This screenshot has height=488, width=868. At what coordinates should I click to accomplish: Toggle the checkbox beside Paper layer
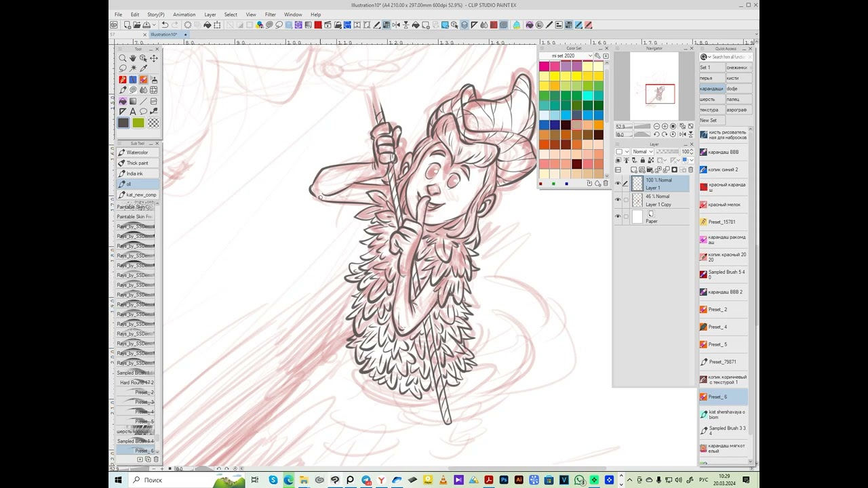(626, 217)
